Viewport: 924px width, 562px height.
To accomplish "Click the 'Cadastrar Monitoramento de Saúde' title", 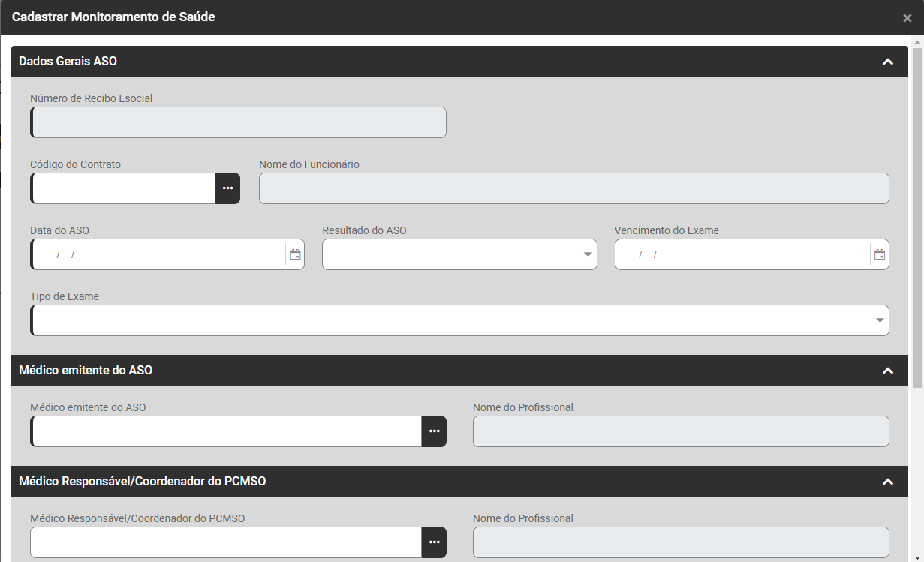I will click(x=113, y=17).
